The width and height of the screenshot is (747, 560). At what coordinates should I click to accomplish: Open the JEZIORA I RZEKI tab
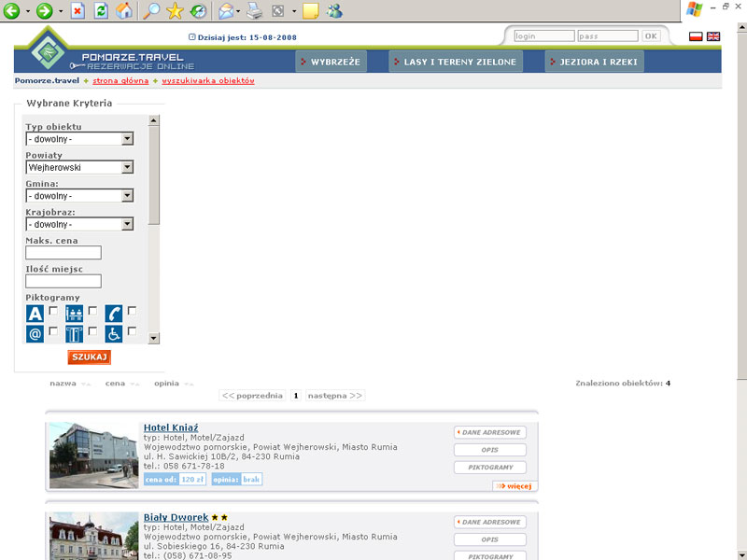point(594,62)
